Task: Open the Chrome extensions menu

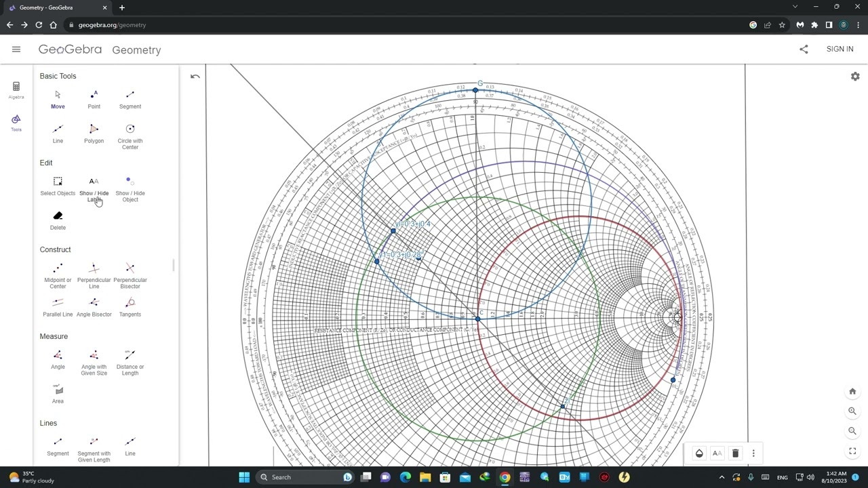Action: [x=814, y=25]
